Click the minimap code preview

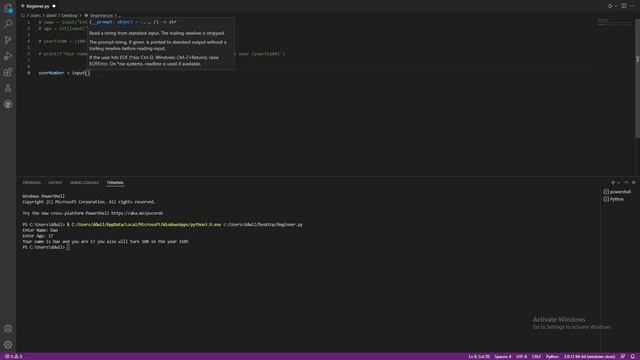[615, 21]
